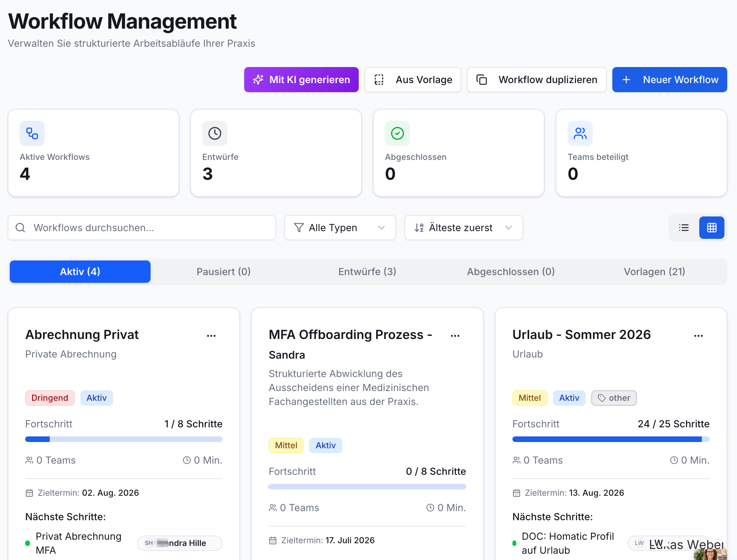Click the calendar icon beside 02. Aug. 2026

pyautogui.click(x=29, y=493)
